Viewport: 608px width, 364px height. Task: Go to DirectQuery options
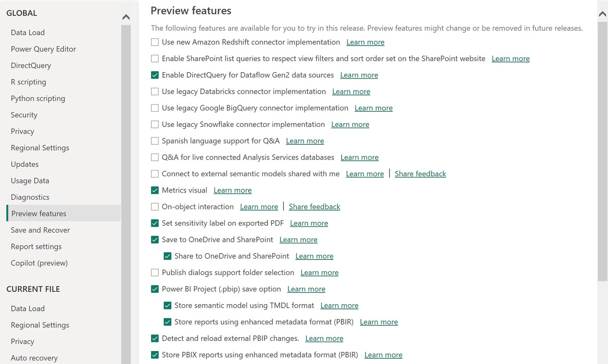coord(31,65)
